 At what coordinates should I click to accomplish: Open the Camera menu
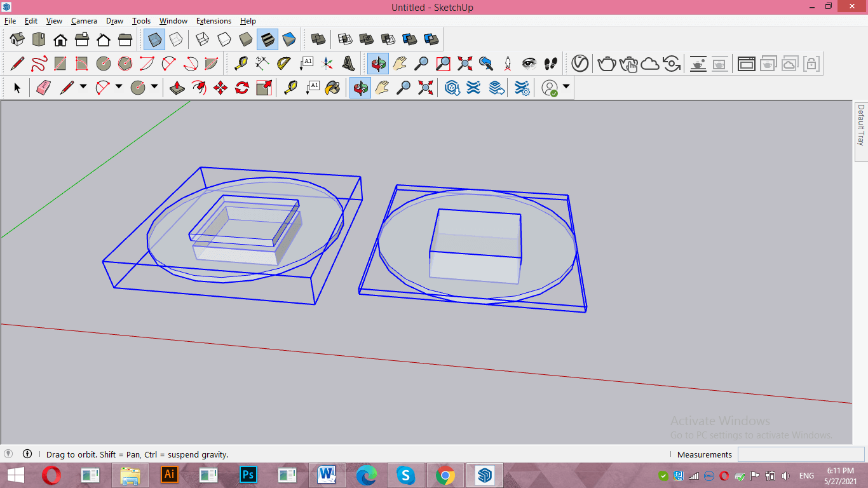pyautogui.click(x=84, y=21)
